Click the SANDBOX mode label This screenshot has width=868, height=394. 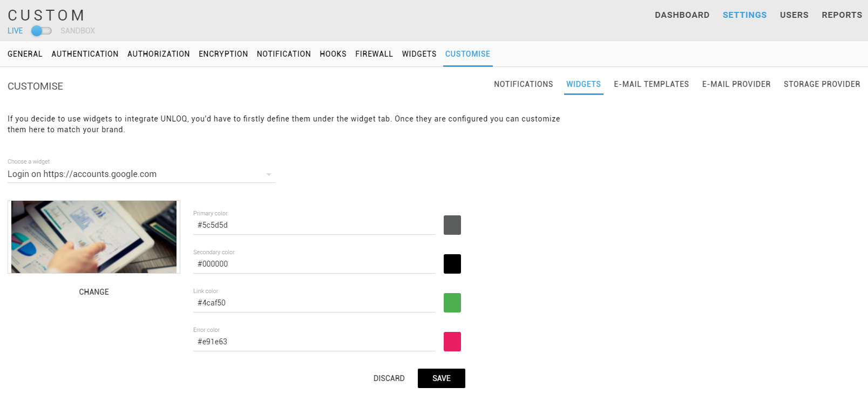coord(78,31)
